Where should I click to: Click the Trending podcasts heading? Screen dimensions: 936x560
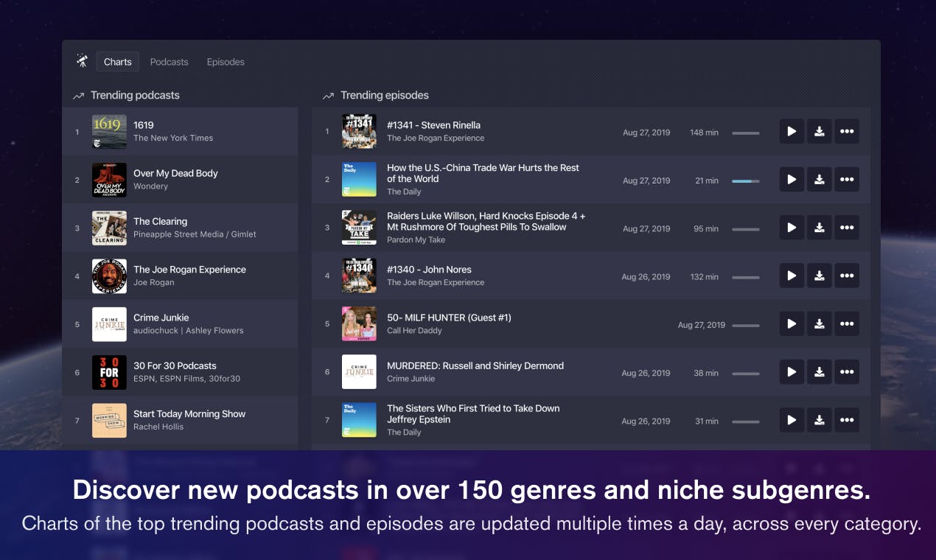135,95
